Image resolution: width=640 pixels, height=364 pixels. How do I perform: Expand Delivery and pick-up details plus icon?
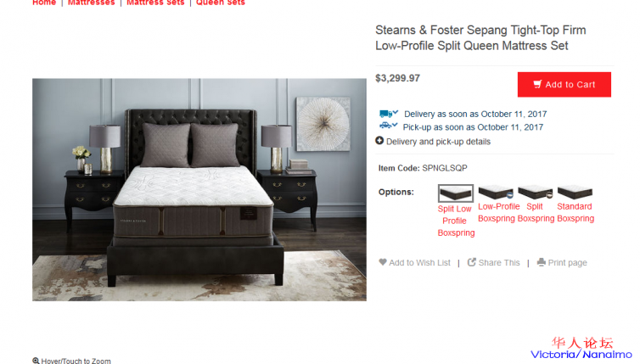[x=379, y=141]
